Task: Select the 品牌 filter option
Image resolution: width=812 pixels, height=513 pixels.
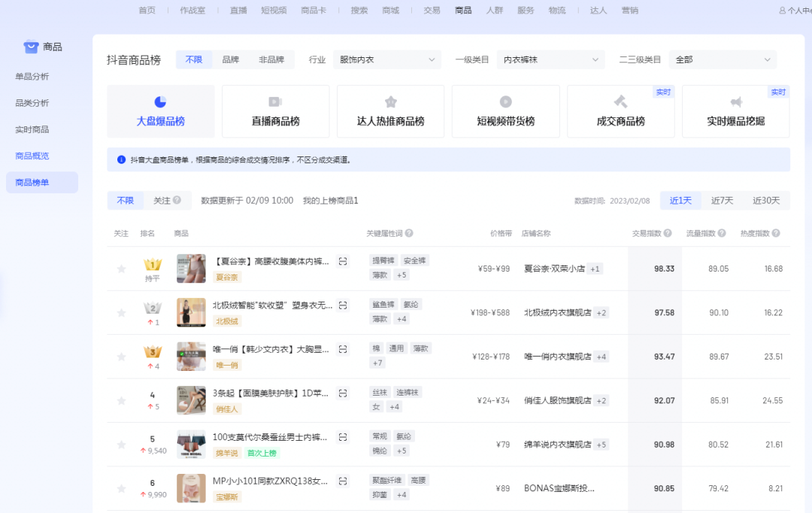Action: [229, 59]
